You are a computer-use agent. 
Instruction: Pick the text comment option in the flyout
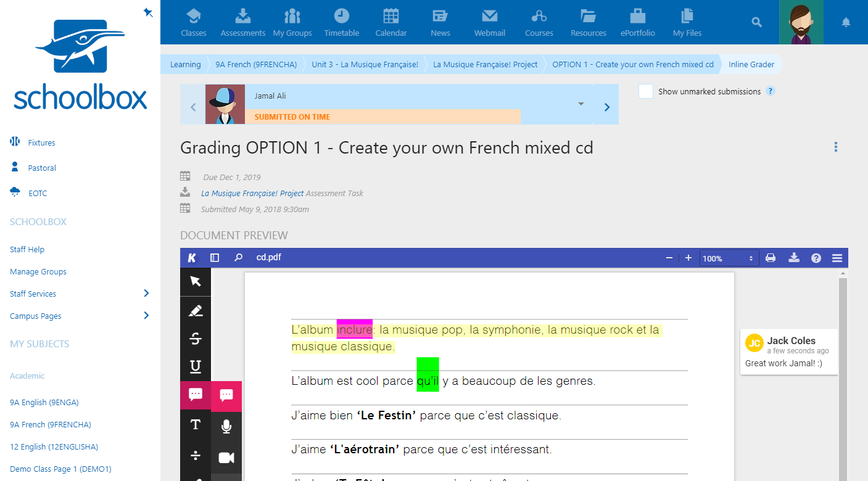[x=226, y=396]
